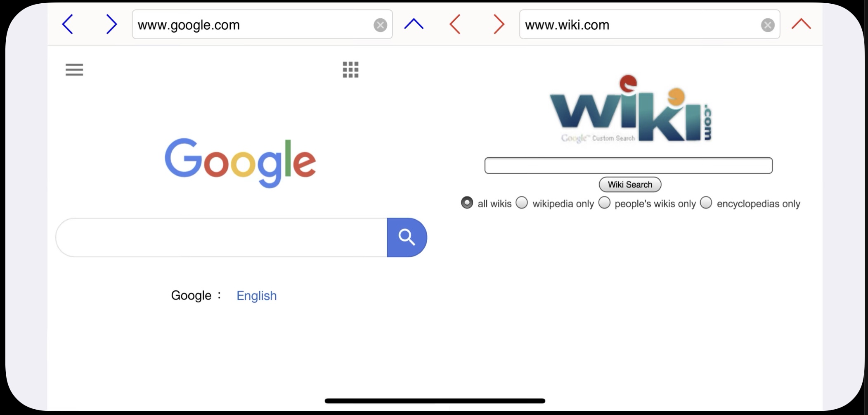Open Google hamburger menu

(74, 70)
